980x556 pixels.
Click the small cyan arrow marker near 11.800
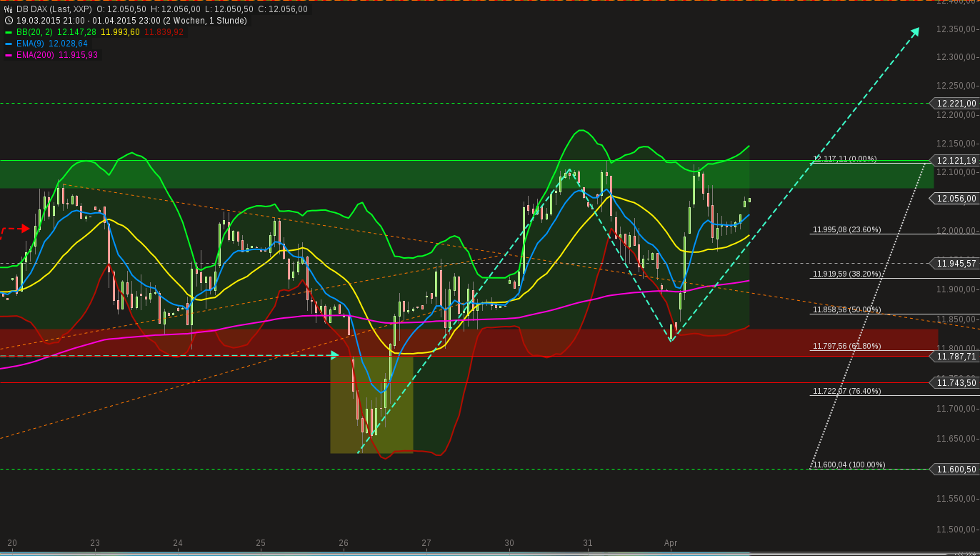point(333,354)
